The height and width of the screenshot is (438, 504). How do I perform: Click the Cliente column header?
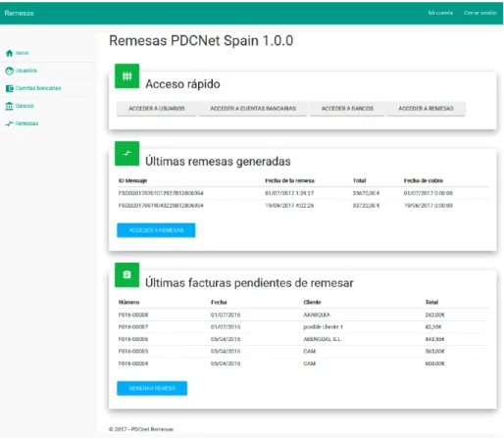pos(312,302)
